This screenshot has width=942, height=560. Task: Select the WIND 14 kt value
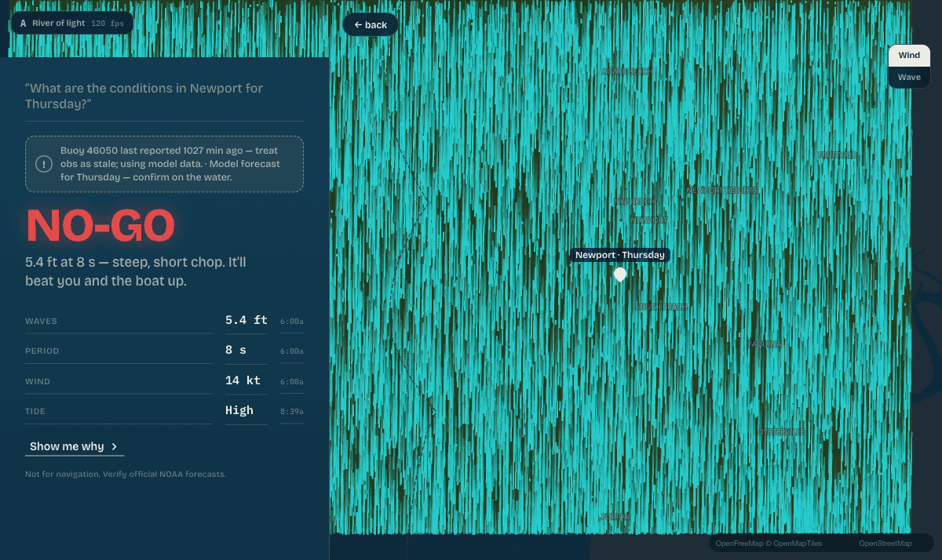[243, 380]
